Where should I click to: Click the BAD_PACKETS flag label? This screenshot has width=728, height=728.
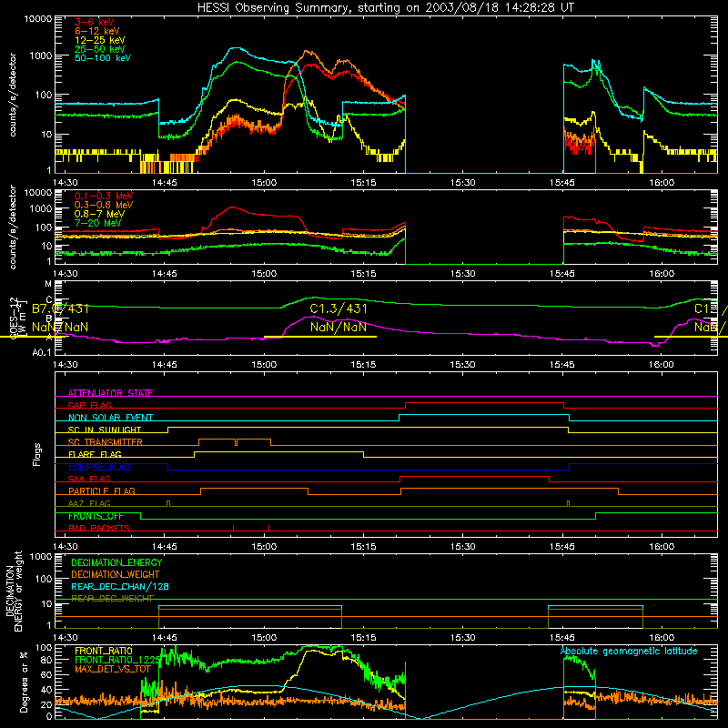pyautogui.click(x=99, y=528)
